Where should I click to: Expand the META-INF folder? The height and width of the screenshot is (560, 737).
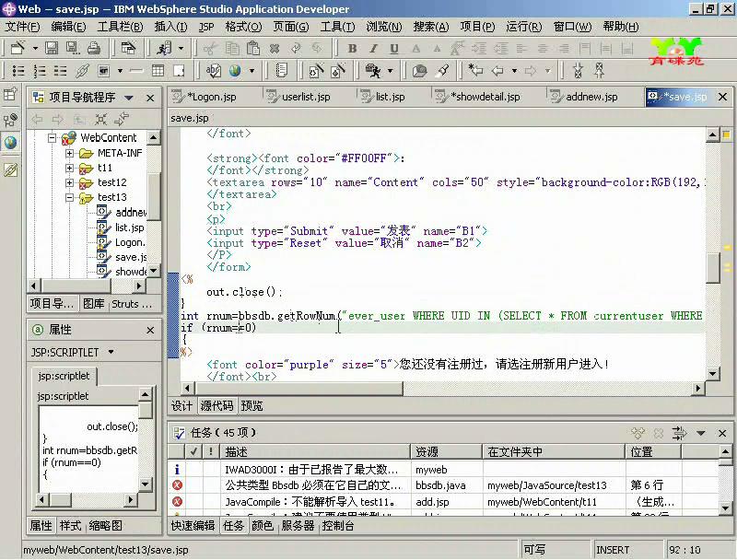70,153
